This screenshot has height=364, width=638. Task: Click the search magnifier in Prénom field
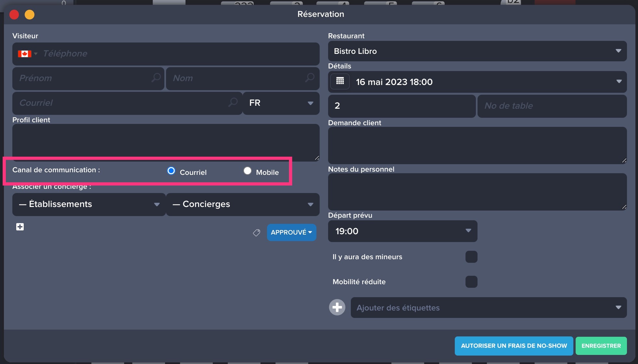pos(156,78)
